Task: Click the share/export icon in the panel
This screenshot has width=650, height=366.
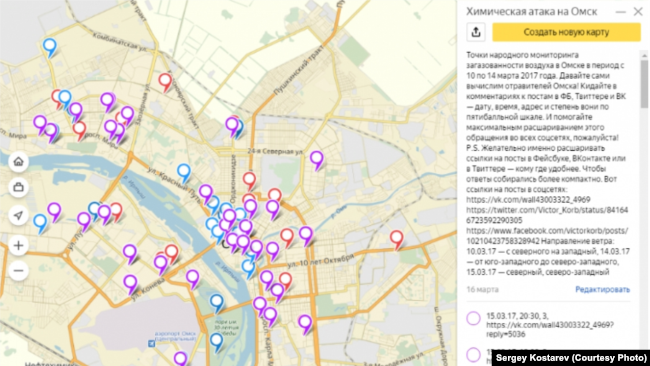Action: pyautogui.click(x=476, y=32)
